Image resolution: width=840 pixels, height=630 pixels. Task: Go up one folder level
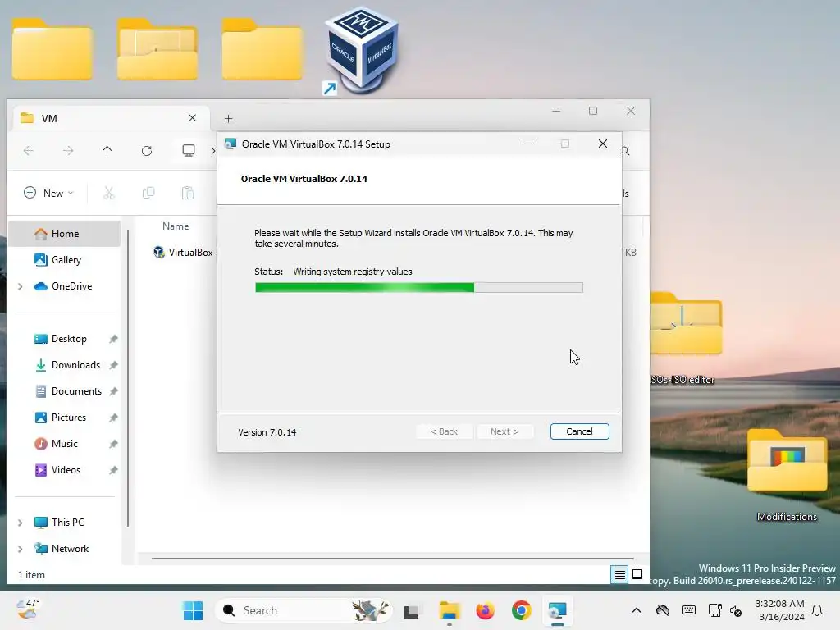tap(107, 151)
